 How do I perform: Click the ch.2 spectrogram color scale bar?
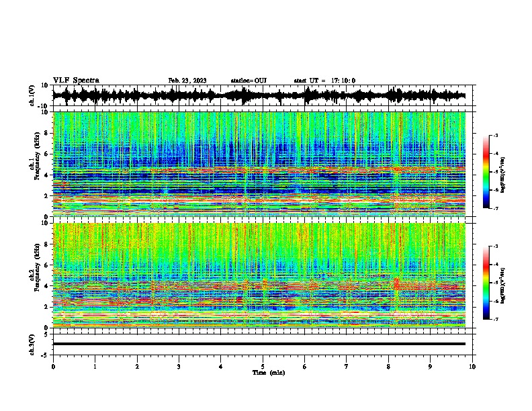pyautogui.click(x=486, y=283)
